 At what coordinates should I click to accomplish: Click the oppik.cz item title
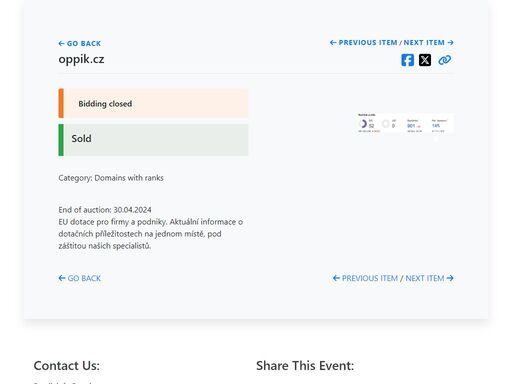point(81,59)
